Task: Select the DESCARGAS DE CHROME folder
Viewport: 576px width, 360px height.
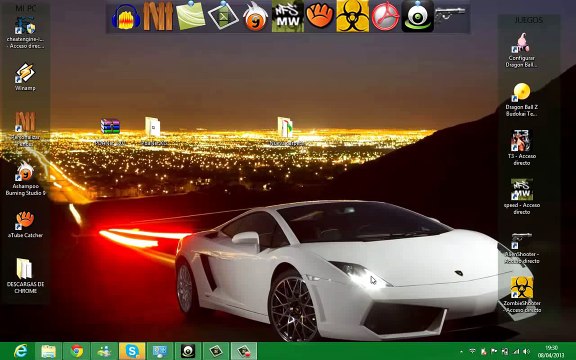Action: [25, 276]
